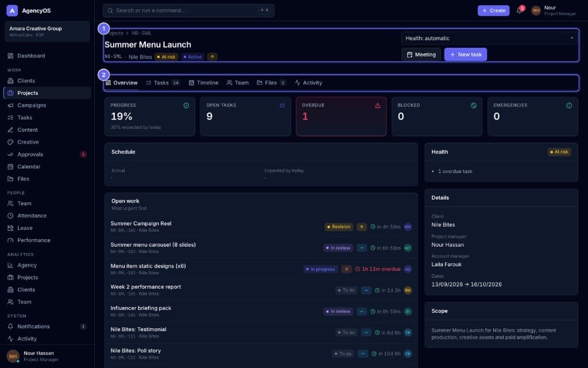Click the Laila Farouk account manager name
Screen dimensions: 588x368
pyautogui.click(x=447, y=264)
